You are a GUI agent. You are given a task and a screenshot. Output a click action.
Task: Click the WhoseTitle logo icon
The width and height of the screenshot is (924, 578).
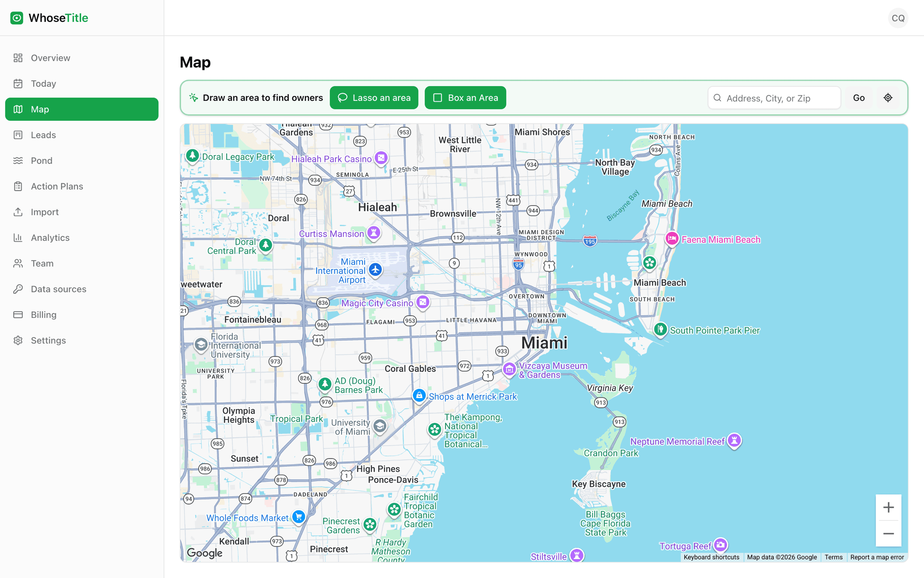pyautogui.click(x=17, y=18)
